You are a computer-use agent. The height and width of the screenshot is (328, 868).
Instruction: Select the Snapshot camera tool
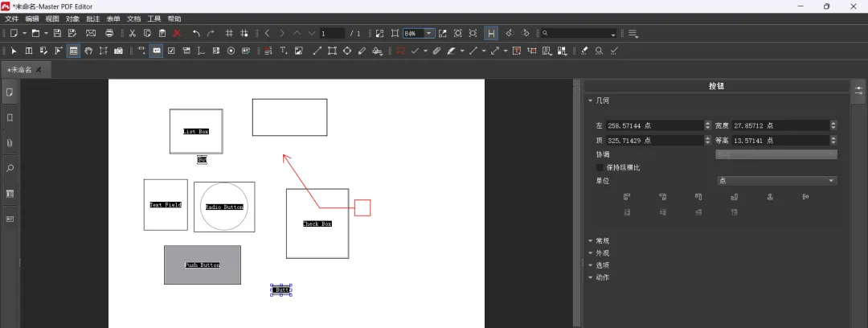point(118,51)
